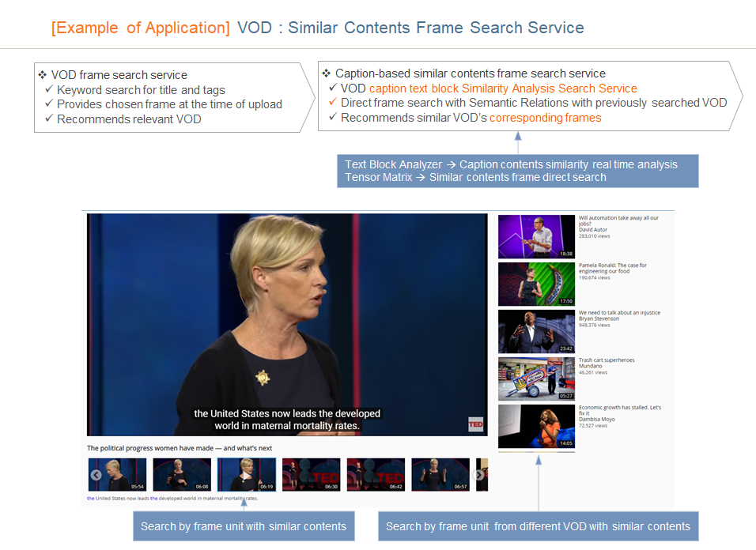
Task: Click the main video player of the speaker
Action: tap(287, 325)
